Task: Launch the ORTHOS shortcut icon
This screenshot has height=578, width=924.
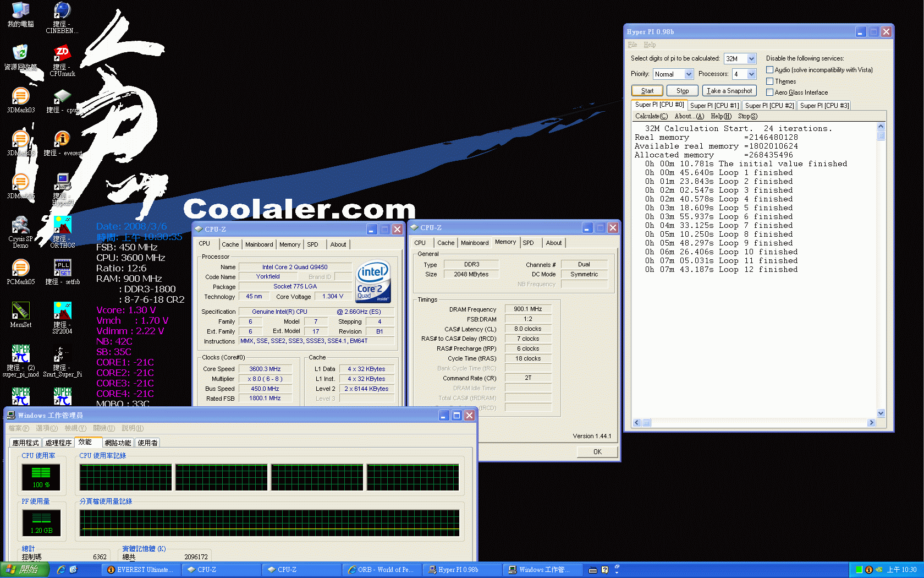Action: (62, 232)
